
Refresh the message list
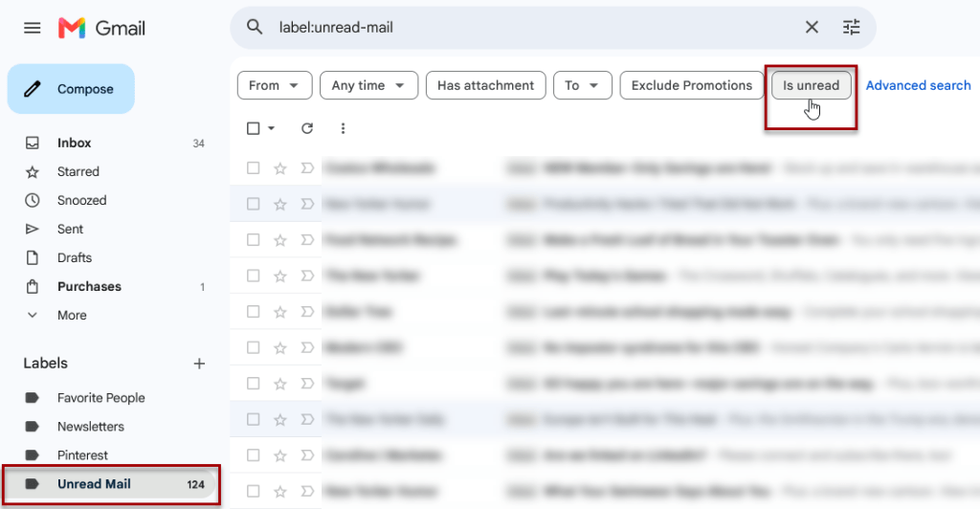pos(307,128)
